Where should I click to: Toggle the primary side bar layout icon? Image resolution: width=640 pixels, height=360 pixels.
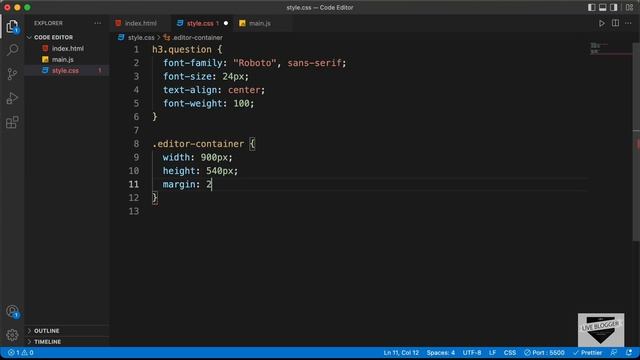591,7
